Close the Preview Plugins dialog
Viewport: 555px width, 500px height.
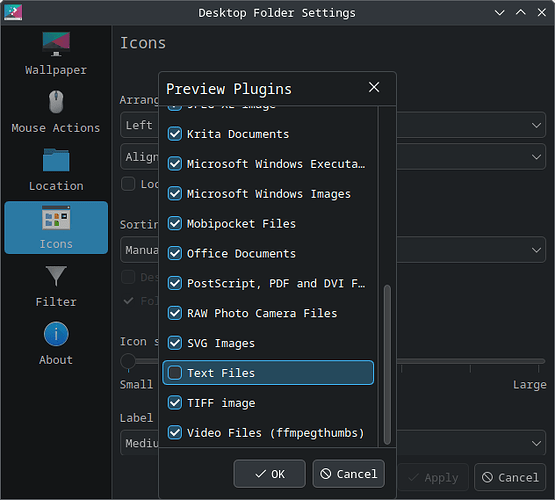pos(374,87)
